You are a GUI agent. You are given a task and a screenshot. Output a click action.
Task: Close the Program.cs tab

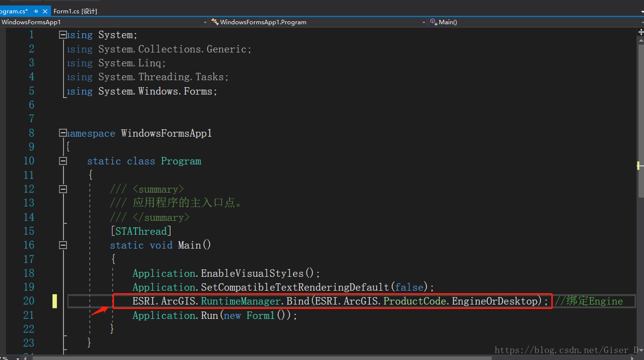pyautogui.click(x=45, y=11)
